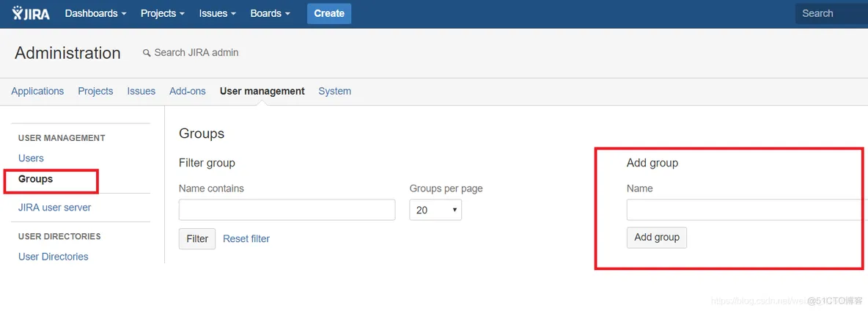The width and height of the screenshot is (868, 311).
Task: Focus the top-right Search box
Action: [x=831, y=13]
